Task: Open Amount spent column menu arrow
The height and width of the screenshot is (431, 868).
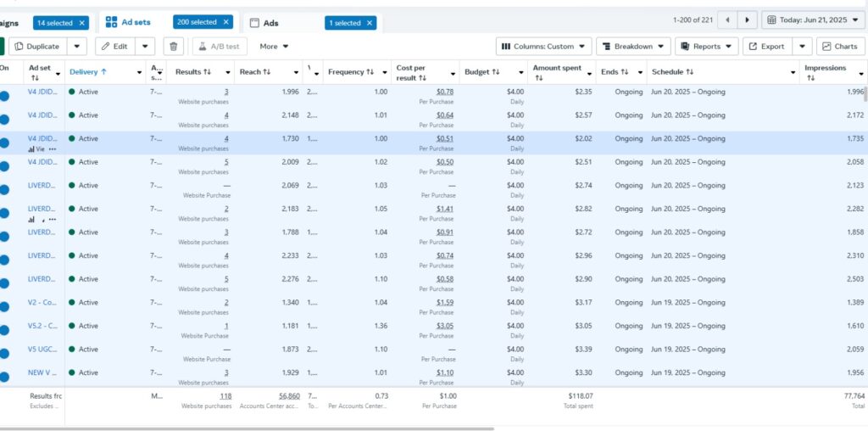Action: click(589, 73)
